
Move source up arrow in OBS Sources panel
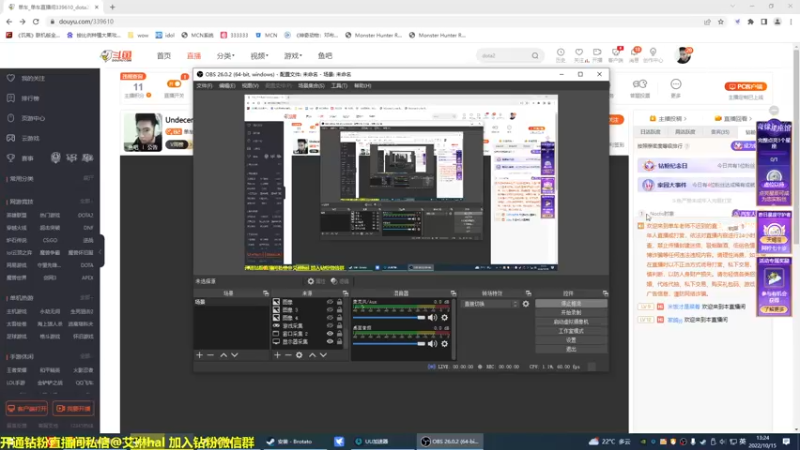pyautogui.click(x=312, y=355)
